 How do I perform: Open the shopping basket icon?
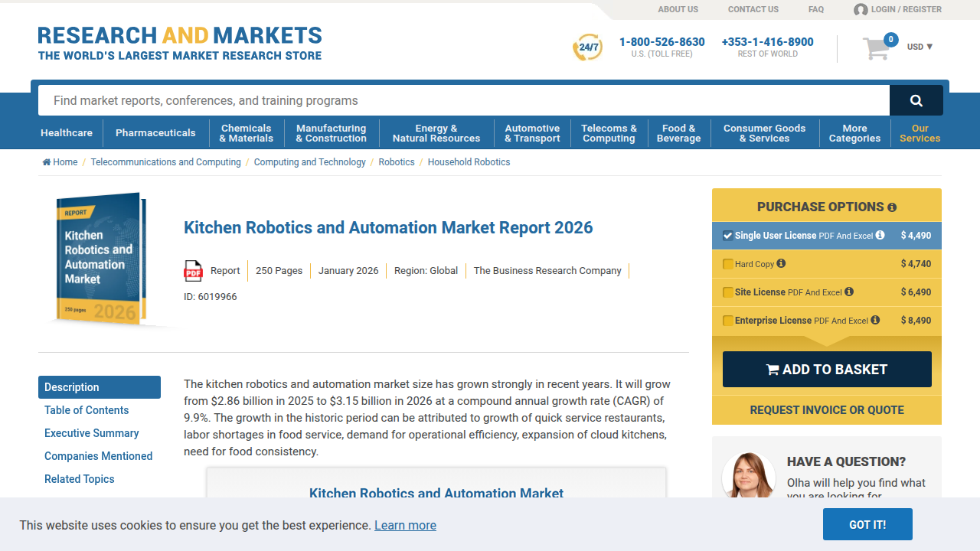877,48
